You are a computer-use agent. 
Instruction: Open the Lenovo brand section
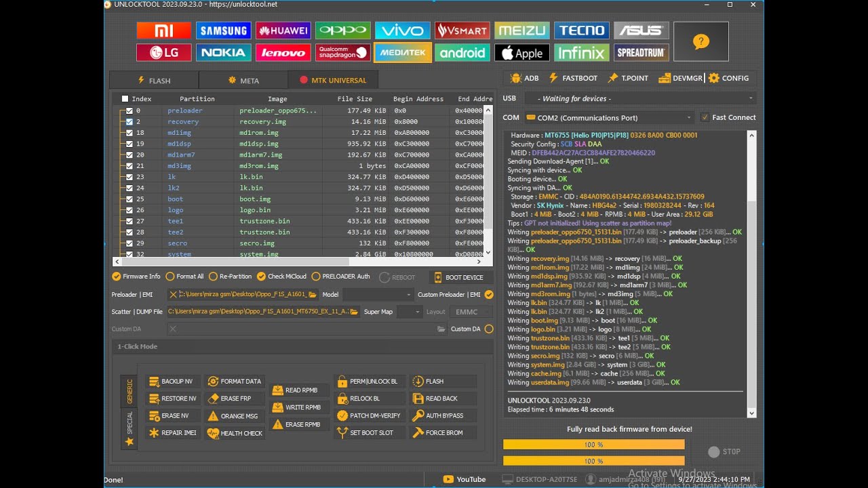tap(283, 53)
